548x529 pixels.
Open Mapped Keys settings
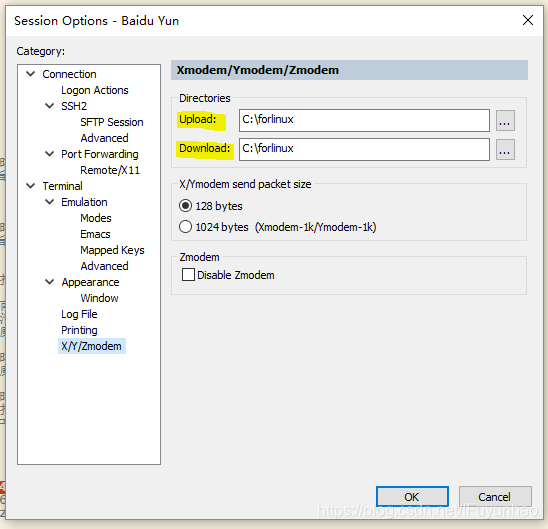[112, 250]
